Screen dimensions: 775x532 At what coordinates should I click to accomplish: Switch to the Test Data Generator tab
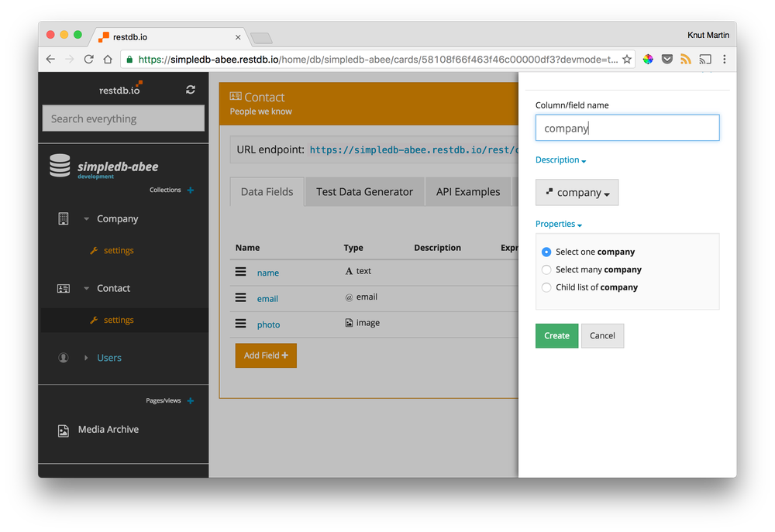pyautogui.click(x=364, y=191)
